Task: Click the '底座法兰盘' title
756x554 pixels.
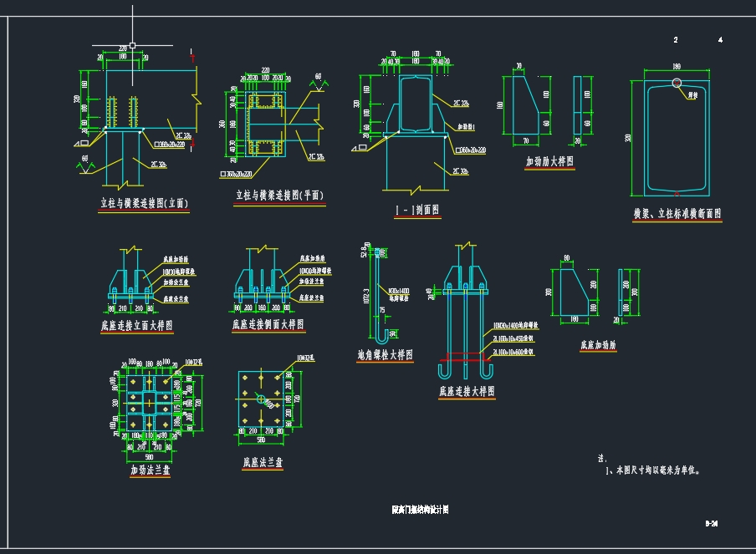Action: [x=263, y=462]
